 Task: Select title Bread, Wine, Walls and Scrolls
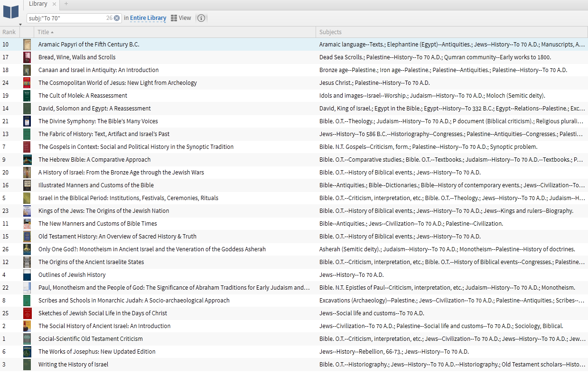pyautogui.click(x=77, y=57)
